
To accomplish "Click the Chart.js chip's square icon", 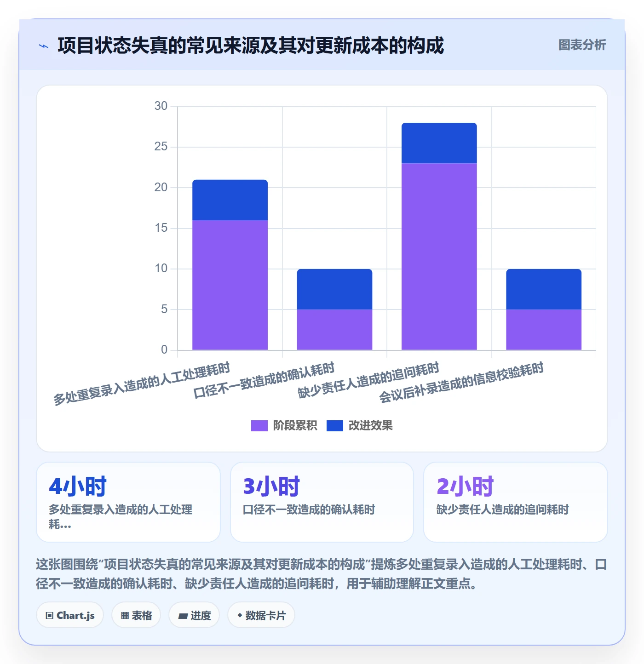I will coord(50,616).
